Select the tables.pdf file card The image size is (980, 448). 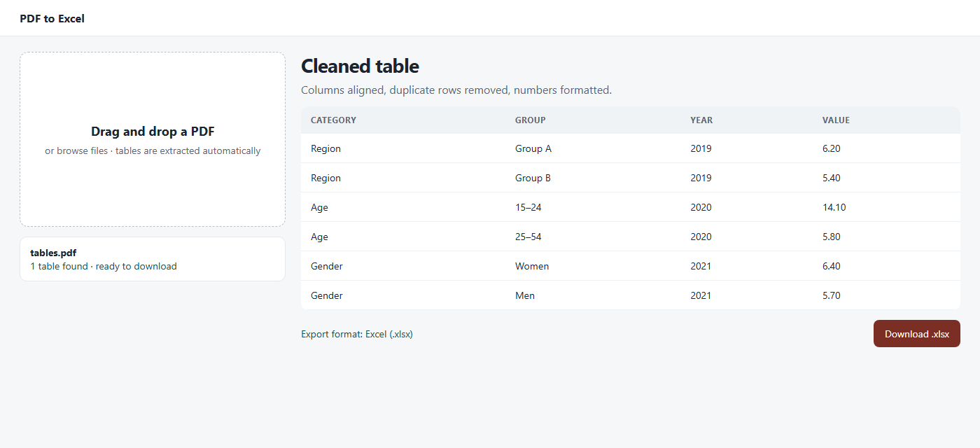[153, 259]
